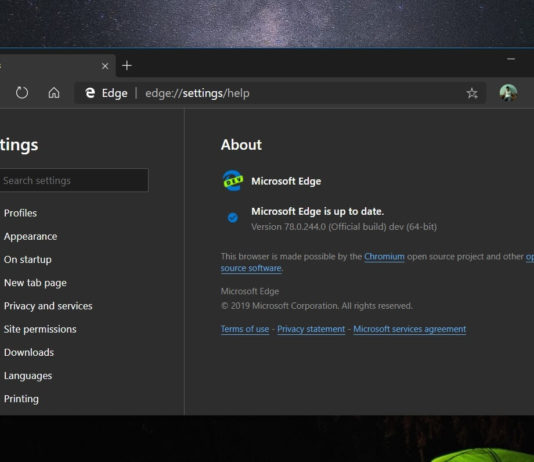Open Languages settings section
Viewport: 534px width, 462px height.
point(28,376)
